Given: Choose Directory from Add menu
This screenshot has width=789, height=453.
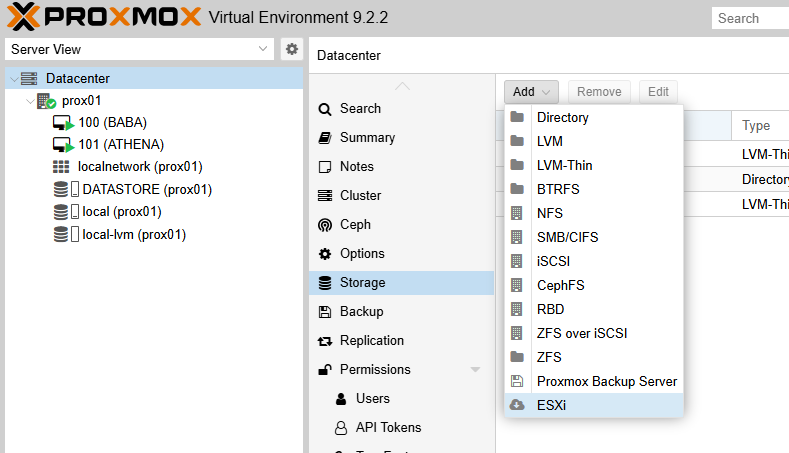Looking at the screenshot, I should 594,117.
